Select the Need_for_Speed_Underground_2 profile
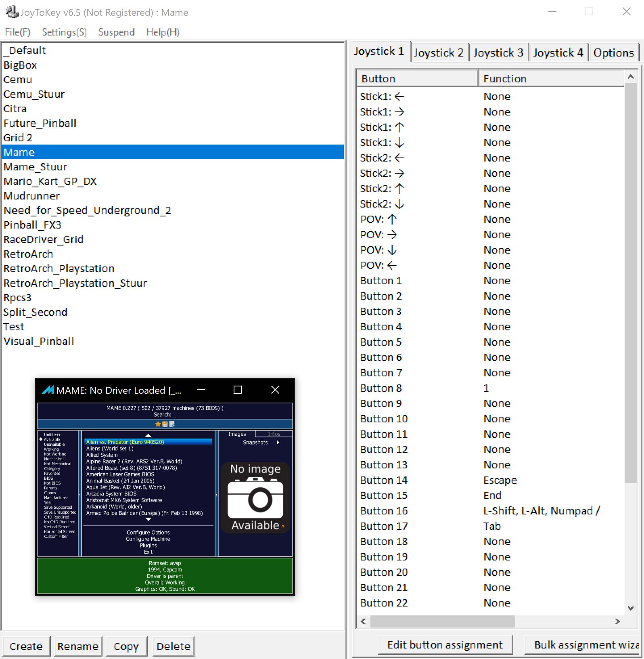Image resolution: width=644 pixels, height=659 pixels. [173, 210]
